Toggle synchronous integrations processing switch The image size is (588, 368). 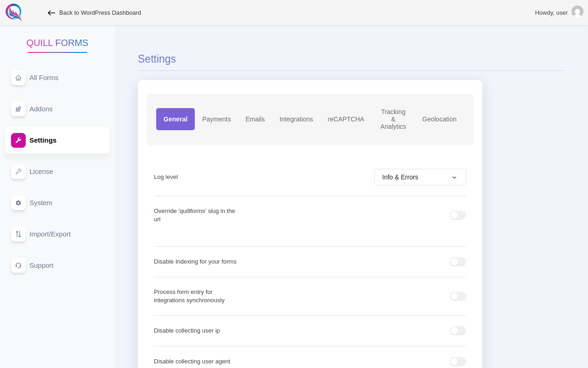[458, 296]
